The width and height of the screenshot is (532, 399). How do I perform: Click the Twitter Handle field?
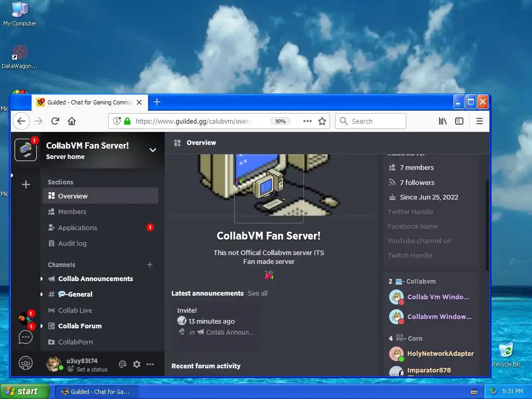click(410, 212)
